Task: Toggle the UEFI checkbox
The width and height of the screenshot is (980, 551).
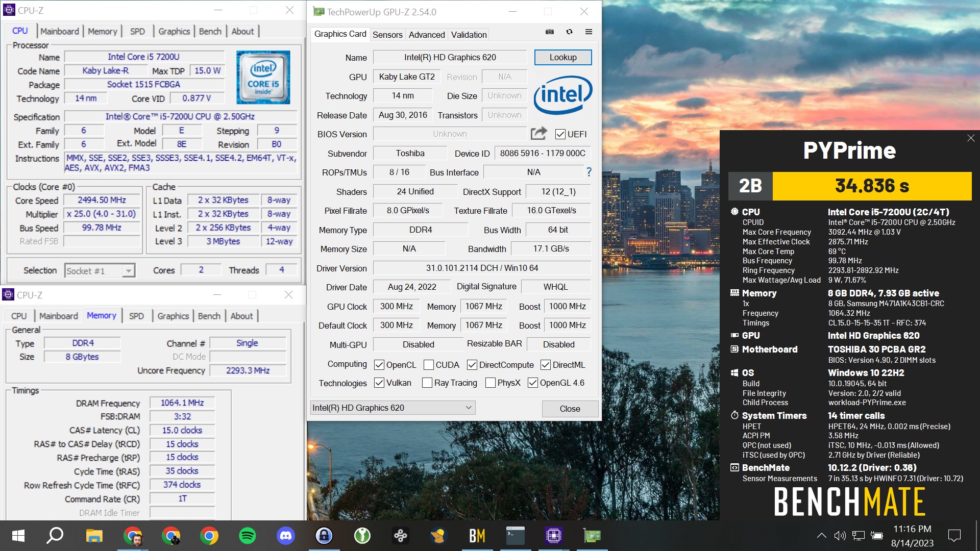Action: coord(560,134)
